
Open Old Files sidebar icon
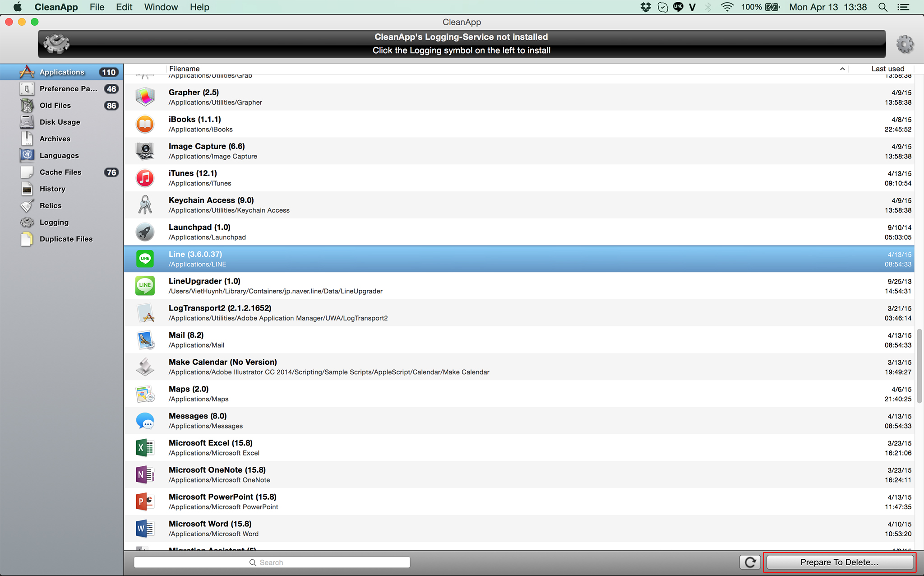[27, 106]
